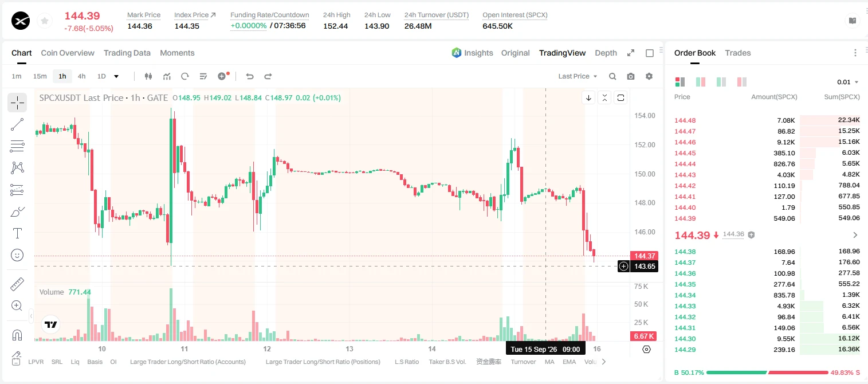Screen dimensions: 868x384
Task: Toggle the LPVR indicator
Action: [x=36, y=362]
